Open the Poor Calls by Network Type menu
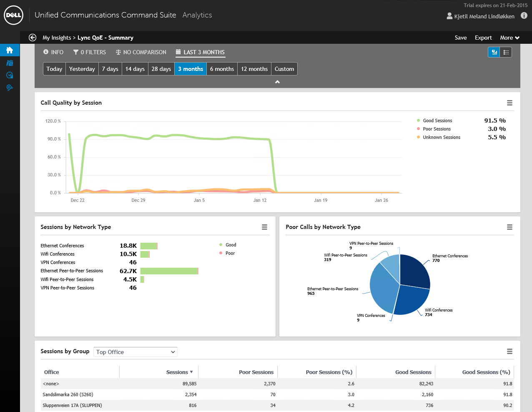Viewport: 532px width, 412px height. [x=509, y=227]
